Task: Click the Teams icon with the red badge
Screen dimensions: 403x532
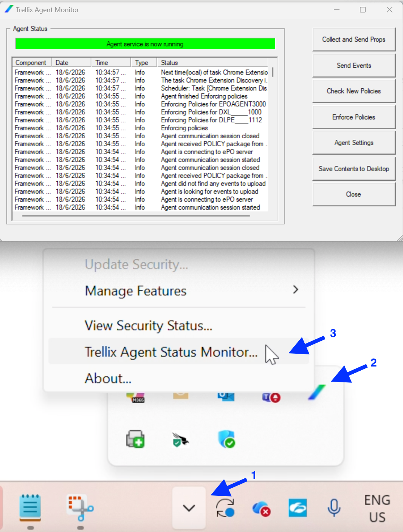Action: tap(271, 397)
